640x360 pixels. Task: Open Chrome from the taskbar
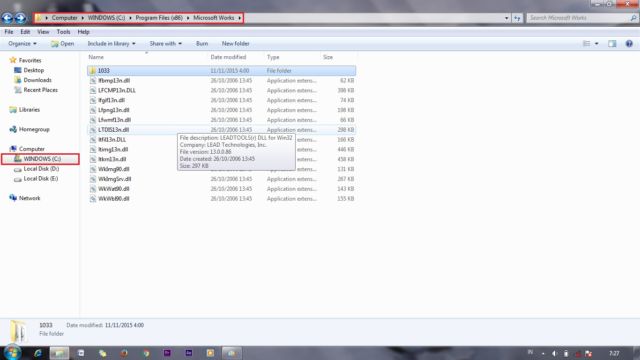click(x=146, y=353)
